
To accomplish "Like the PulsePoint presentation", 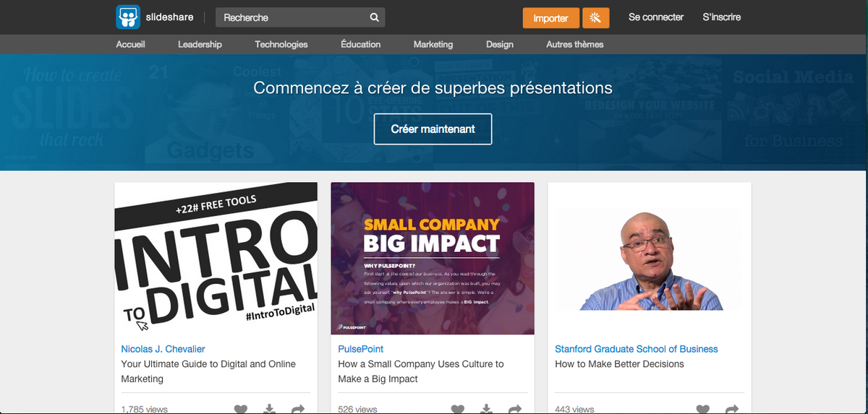I will point(458,410).
